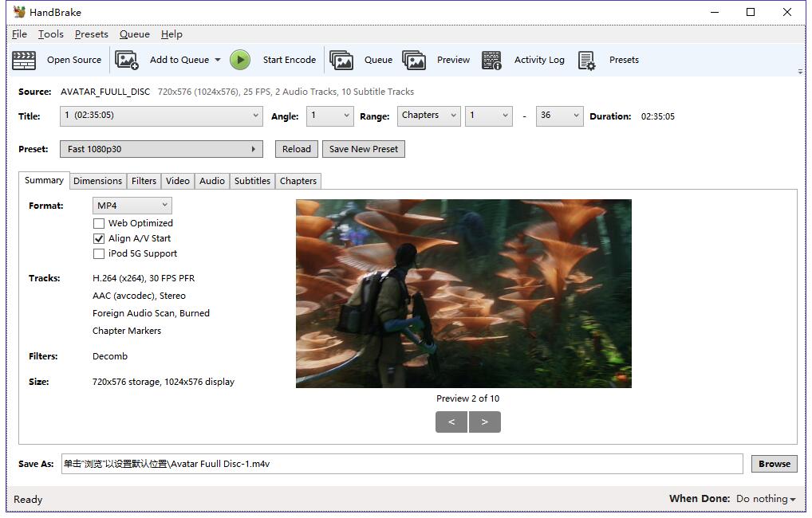
Task: Switch to the Video tab
Action: (x=178, y=181)
